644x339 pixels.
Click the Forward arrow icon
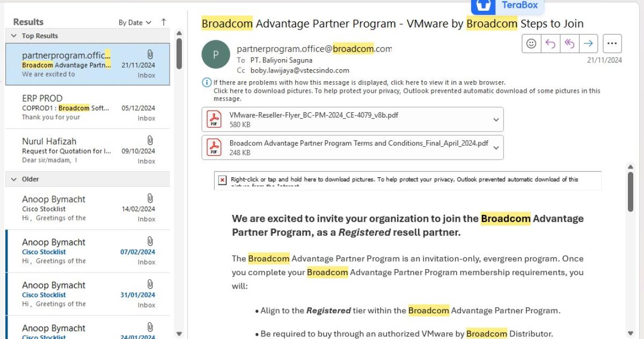(x=588, y=44)
